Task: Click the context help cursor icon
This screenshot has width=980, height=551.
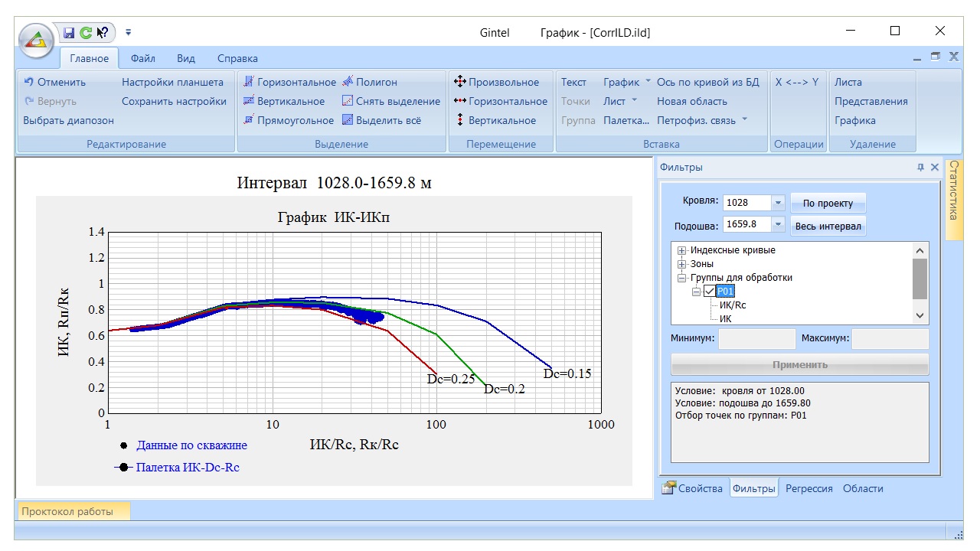Action: tap(103, 32)
